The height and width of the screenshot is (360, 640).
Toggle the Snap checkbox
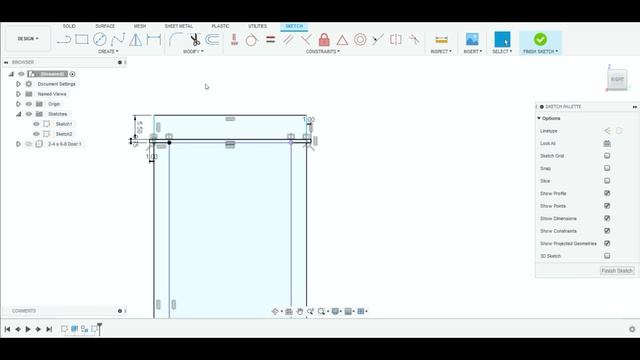pyautogui.click(x=607, y=168)
